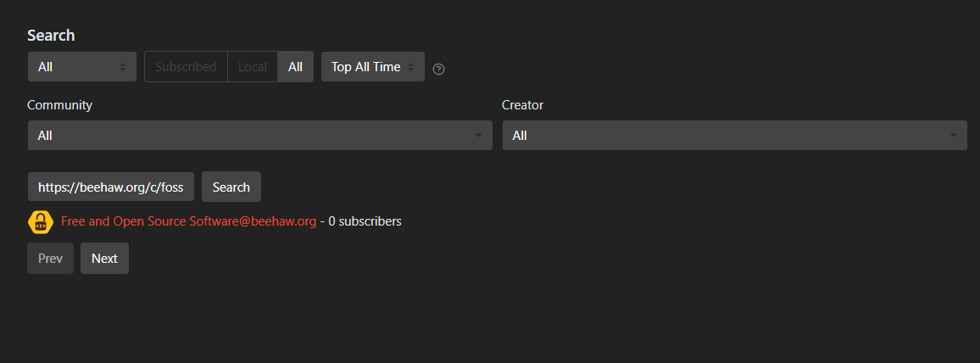Click the Creator field label

tap(522, 105)
